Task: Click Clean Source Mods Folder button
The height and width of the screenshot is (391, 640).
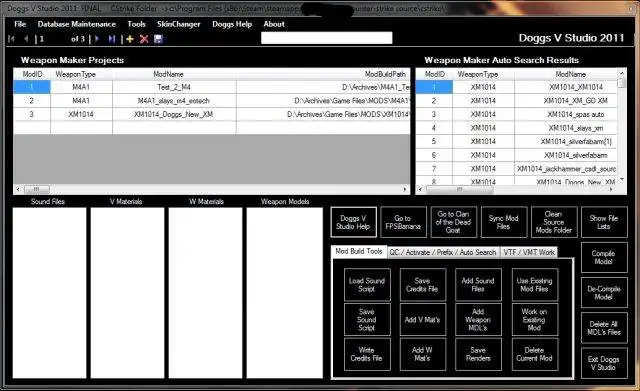Action: tap(554, 222)
